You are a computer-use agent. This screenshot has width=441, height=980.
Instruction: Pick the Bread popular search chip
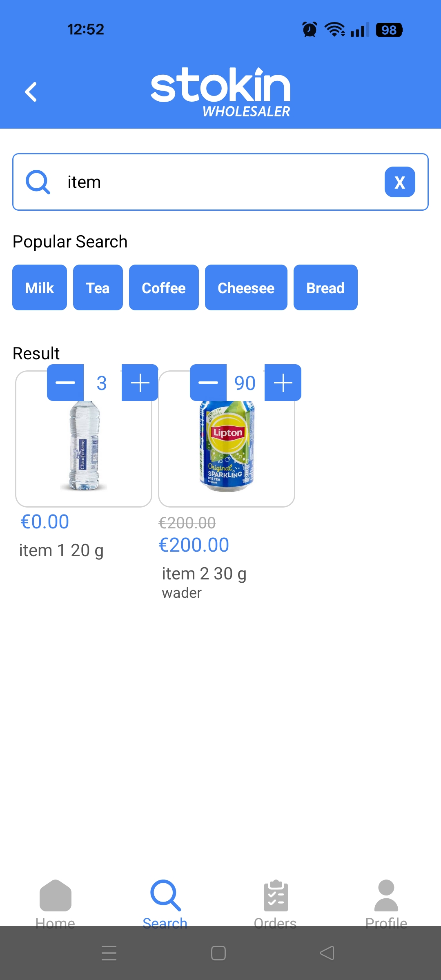(x=325, y=288)
